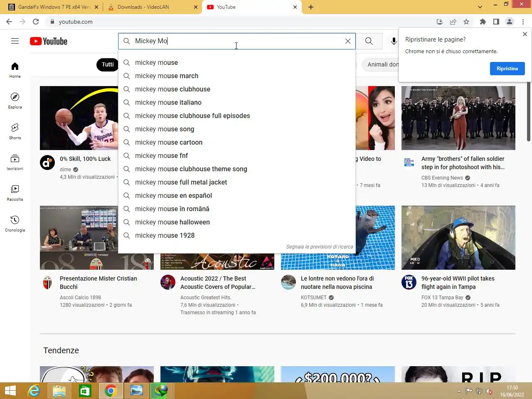Open Chrome's three-dot menu

tap(523, 22)
